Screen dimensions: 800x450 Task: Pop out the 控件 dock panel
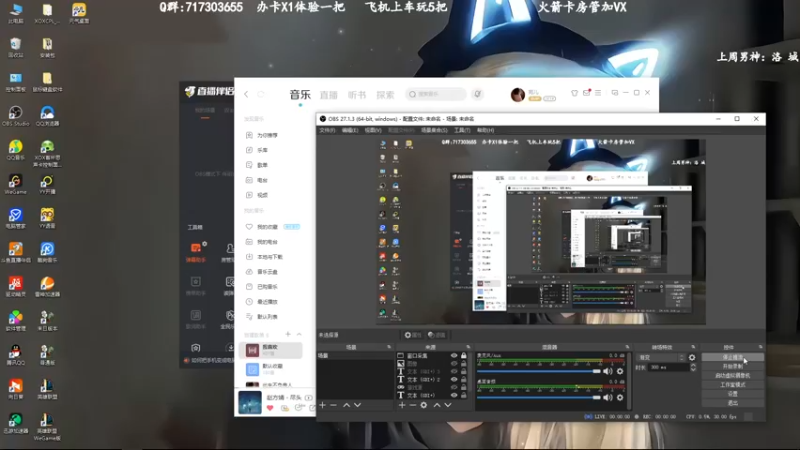coord(760,347)
